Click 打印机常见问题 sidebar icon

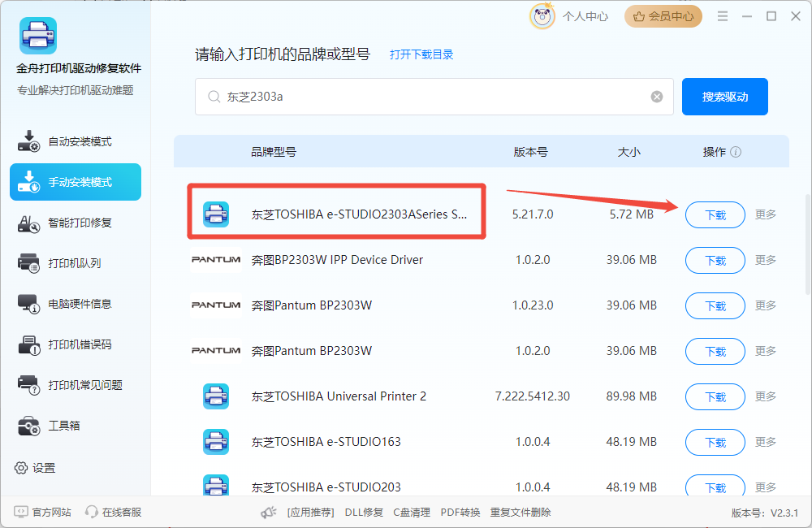point(28,385)
